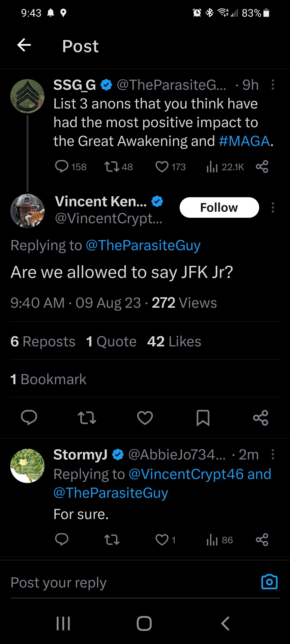Viewport: 290px width, 644px height.
Task: View the 42 Likes list
Action: [174, 341]
